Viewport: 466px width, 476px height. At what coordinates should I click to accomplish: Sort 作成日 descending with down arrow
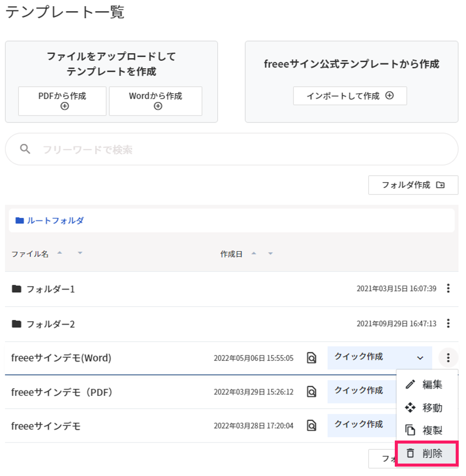(x=271, y=253)
